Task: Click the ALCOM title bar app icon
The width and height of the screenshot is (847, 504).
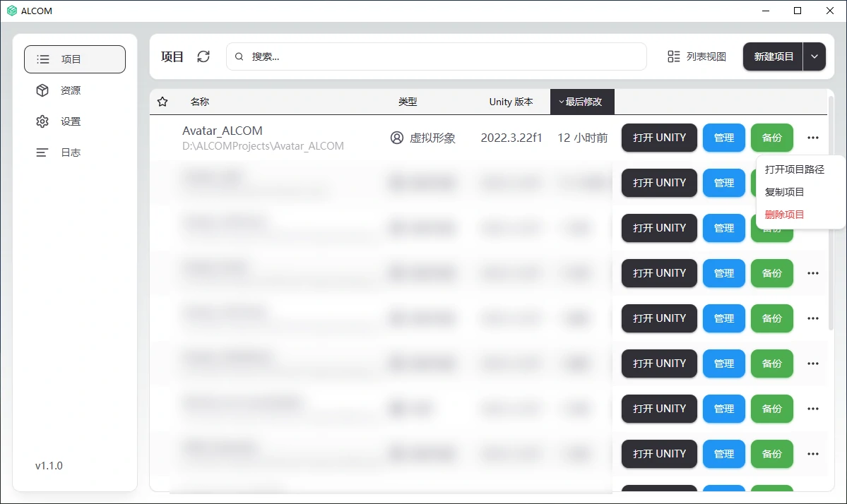Action: 12,11
